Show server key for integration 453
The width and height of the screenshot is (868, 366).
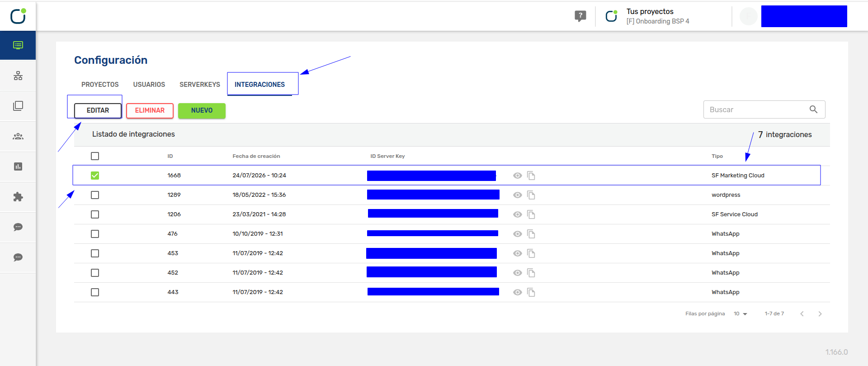click(x=518, y=253)
